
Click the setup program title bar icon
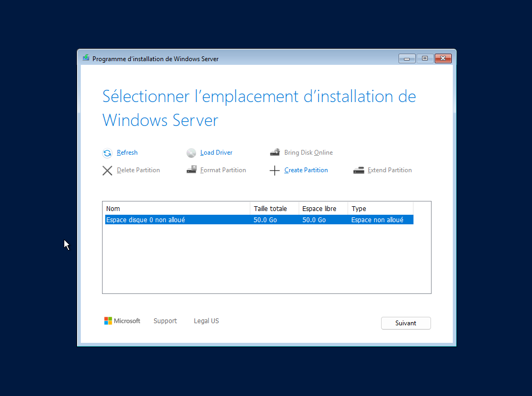pos(86,58)
